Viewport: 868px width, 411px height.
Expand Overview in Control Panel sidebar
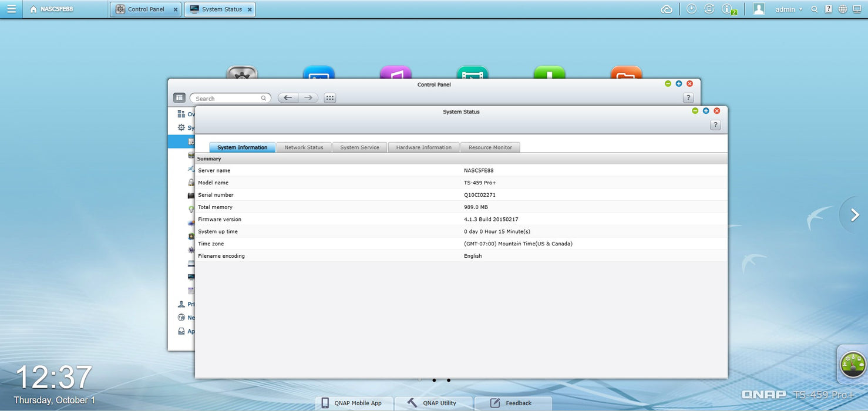(186, 114)
